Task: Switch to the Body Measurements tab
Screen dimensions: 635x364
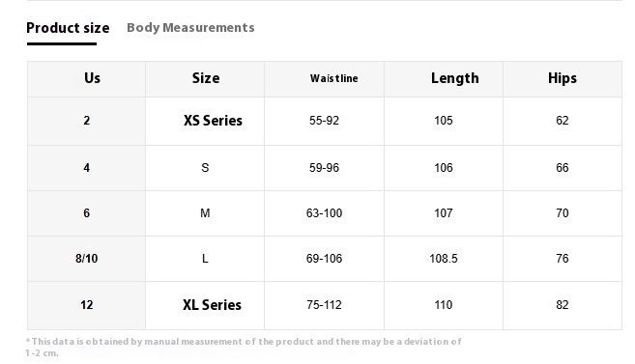Action: pyautogui.click(x=190, y=28)
